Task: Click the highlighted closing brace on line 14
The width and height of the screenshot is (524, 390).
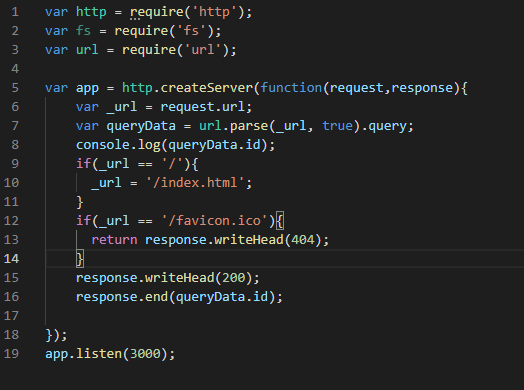Action: pos(80,259)
